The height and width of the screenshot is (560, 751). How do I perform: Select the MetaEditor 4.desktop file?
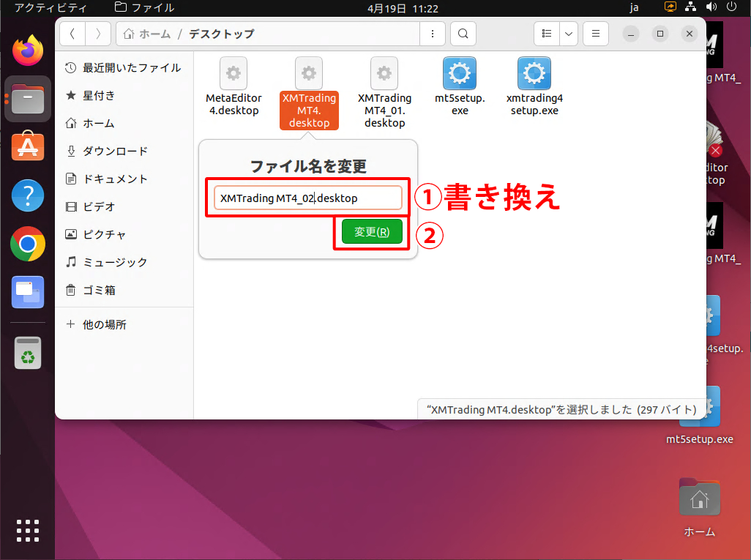(233, 74)
